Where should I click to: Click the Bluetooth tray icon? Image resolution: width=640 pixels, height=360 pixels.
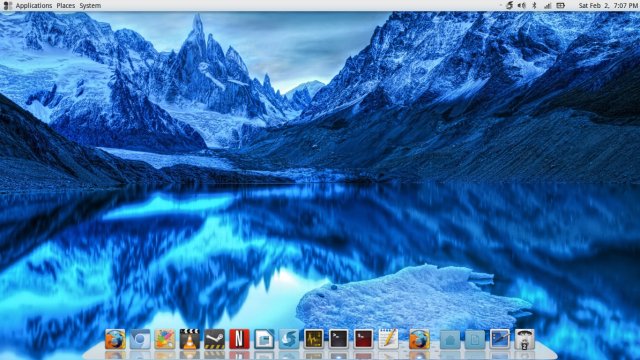(534, 6)
